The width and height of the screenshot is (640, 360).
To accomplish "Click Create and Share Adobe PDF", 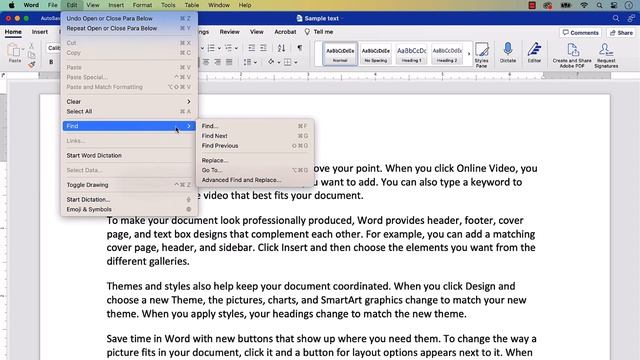I will click(572, 55).
